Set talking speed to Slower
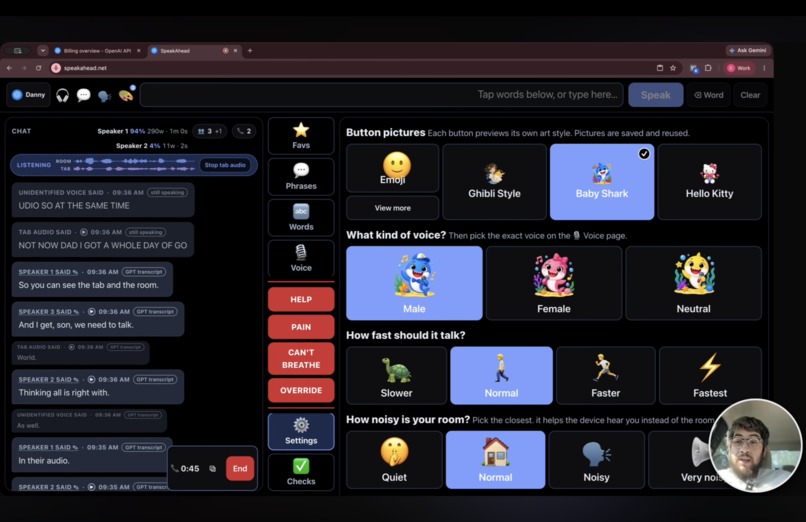This screenshot has height=522, width=806. click(396, 376)
